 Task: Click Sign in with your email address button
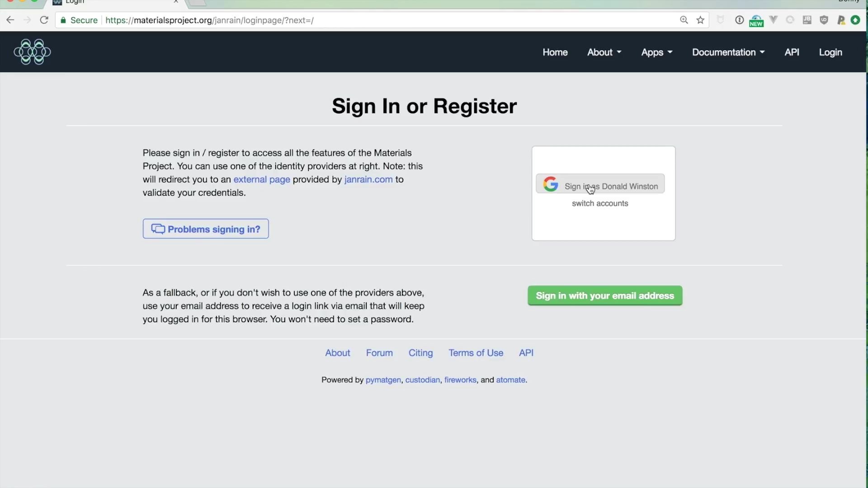[x=604, y=296]
